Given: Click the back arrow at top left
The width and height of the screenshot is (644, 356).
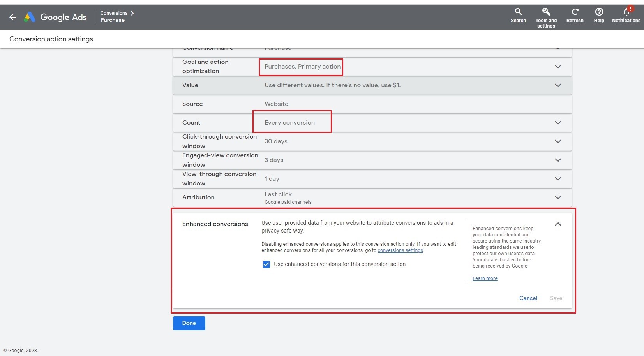Looking at the screenshot, I should [x=12, y=17].
